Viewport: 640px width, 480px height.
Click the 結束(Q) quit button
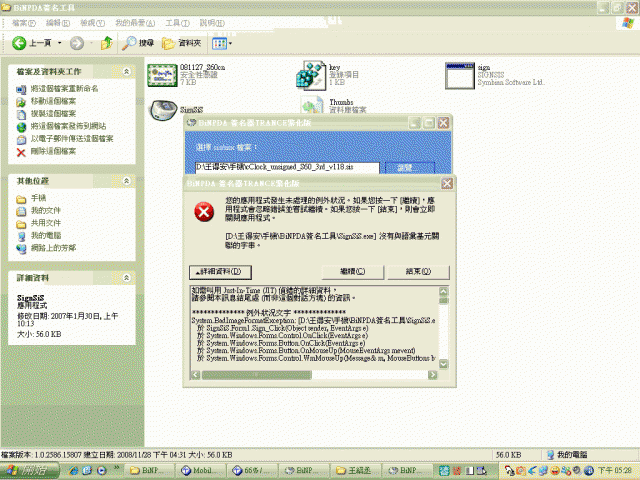click(418, 272)
